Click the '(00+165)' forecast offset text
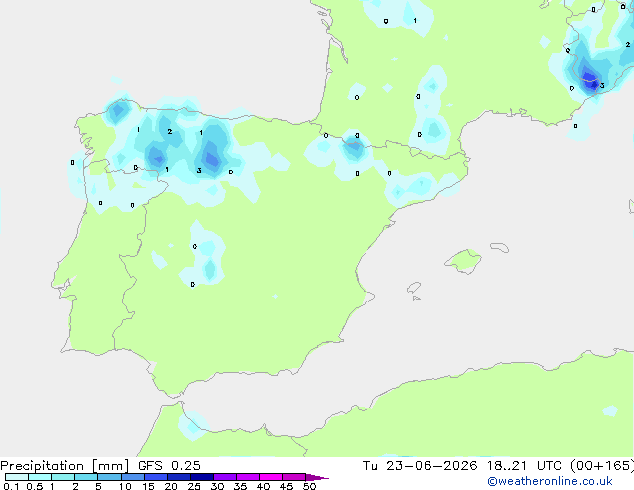Viewport: 634px width, 490px height. click(x=602, y=466)
